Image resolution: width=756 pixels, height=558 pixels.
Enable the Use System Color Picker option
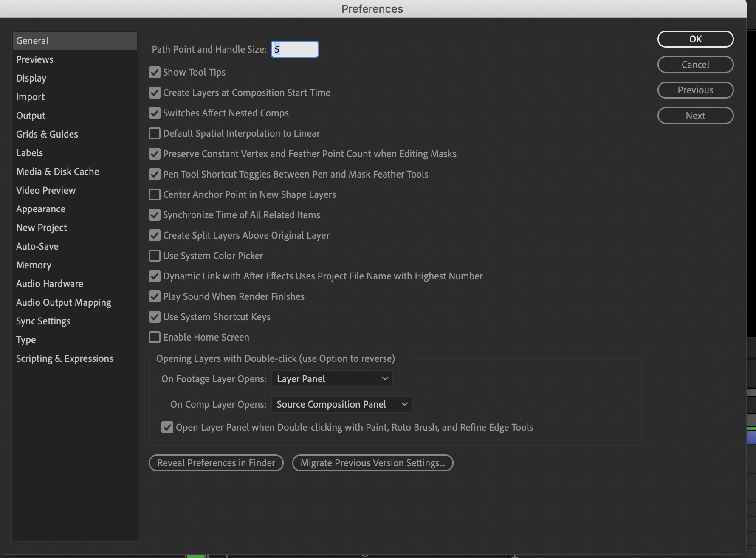pos(155,256)
